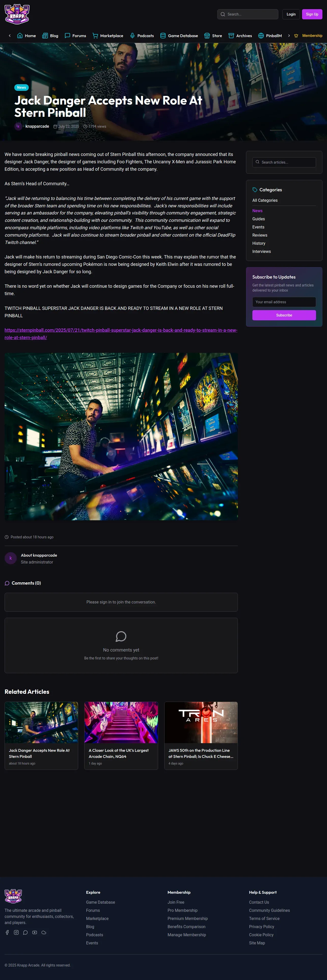Click footer Privacy Policy link
The height and width of the screenshot is (980, 327).
point(262,927)
